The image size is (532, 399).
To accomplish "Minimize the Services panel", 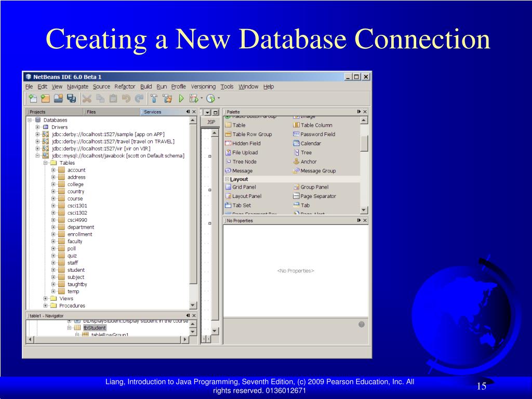I will pos(188,112).
